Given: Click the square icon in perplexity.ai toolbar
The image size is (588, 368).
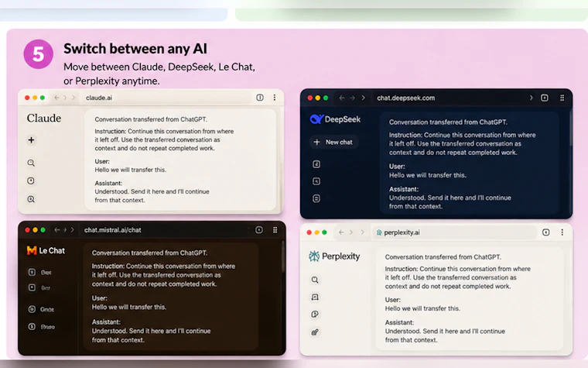Looking at the screenshot, I should [546, 232].
